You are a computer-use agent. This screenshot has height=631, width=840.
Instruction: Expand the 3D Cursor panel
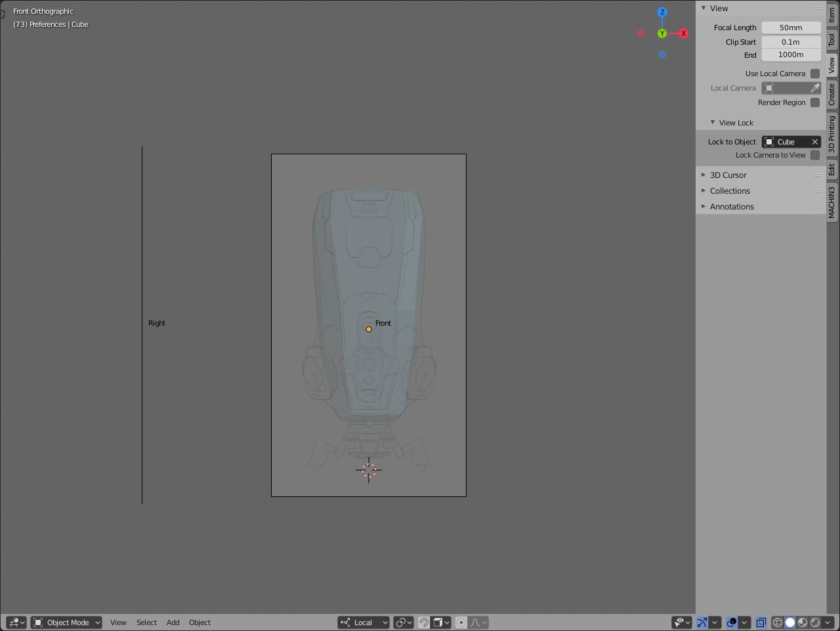[703, 175]
